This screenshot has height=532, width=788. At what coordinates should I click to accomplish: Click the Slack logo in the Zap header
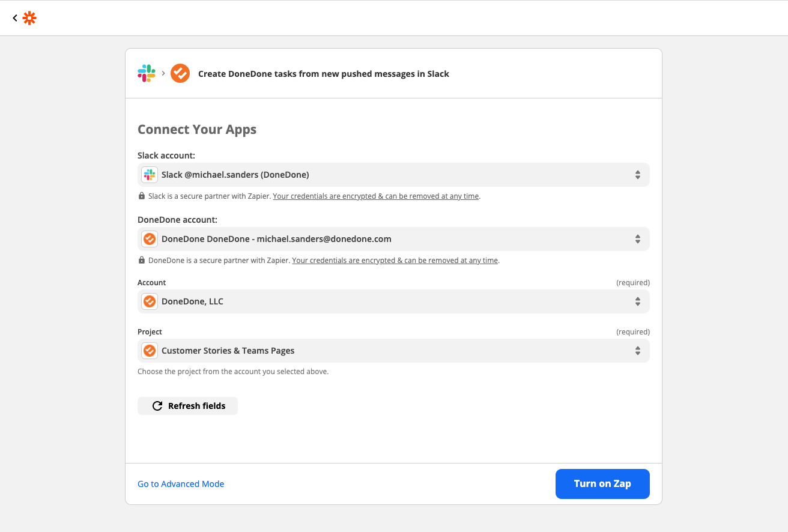(147, 73)
